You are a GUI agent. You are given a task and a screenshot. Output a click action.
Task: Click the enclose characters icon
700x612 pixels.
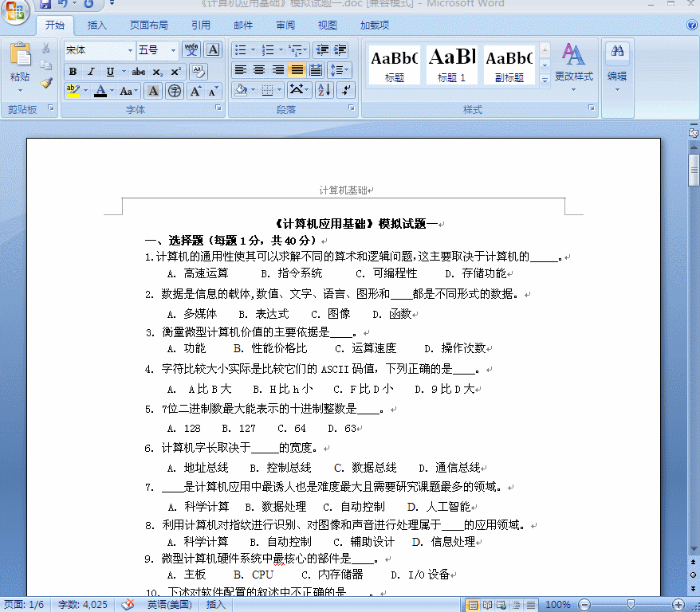click(x=175, y=91)
